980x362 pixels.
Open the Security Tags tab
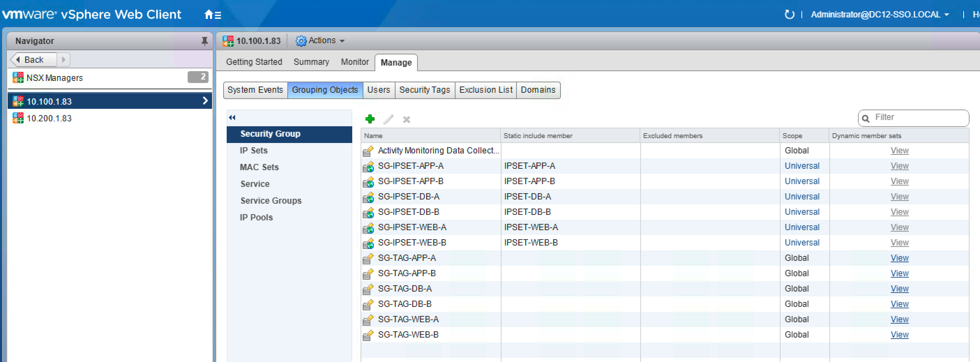[424, 90]
